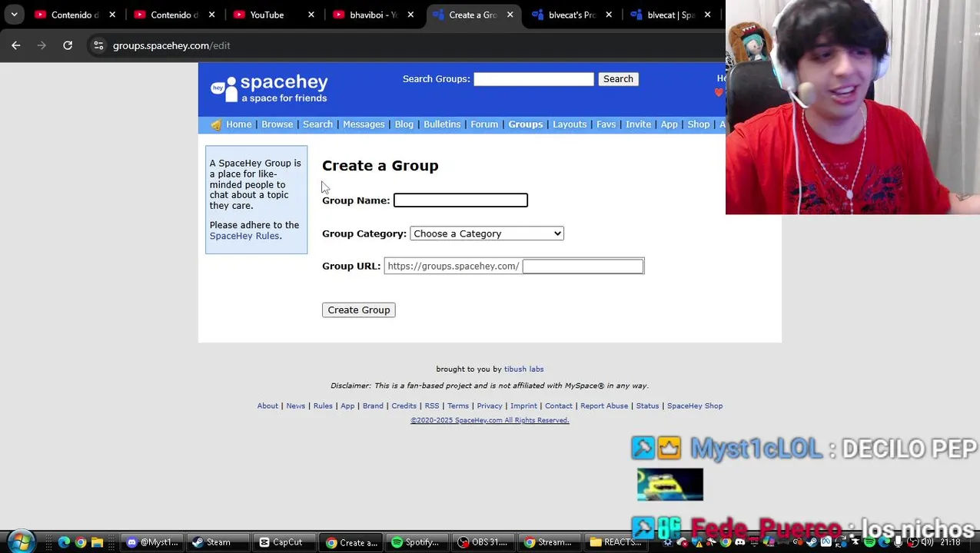Open Browse in the navigation bar
Viewport: 980px width, 553px height.
point(277,124)
